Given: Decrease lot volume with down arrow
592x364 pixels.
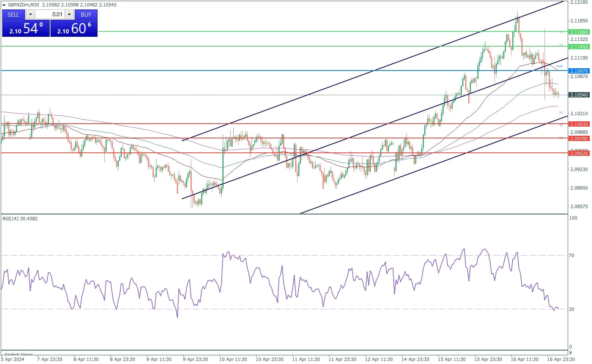Looking at the screenshot, I should [x=30, y=15].
